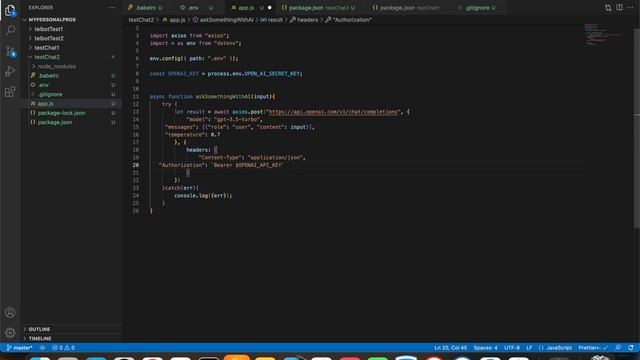Click '"gpt-3.5-turbo"' on line 14
Image resolution: width=640 pixels, height=360 pixels.
click(x=237, y=120)
